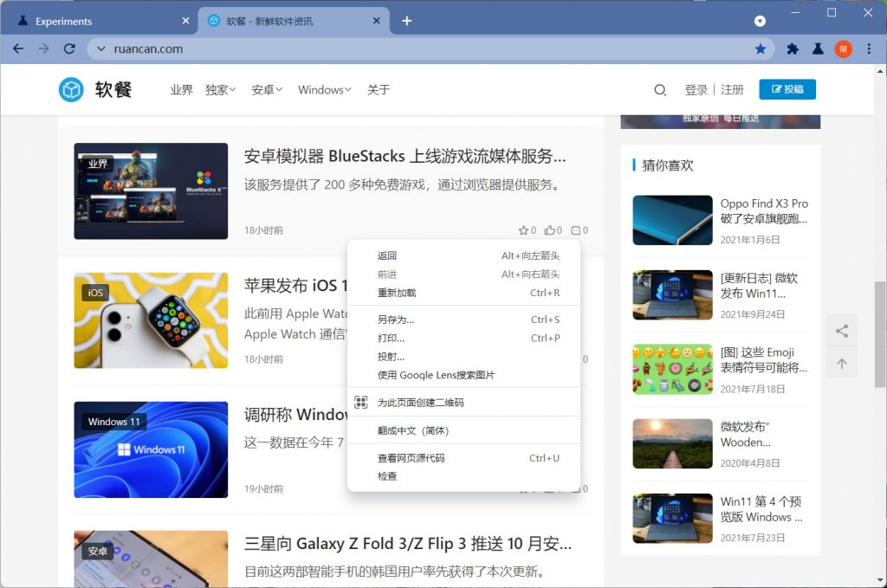
Task: Open the 登录 login link
Action: [696, 90]
